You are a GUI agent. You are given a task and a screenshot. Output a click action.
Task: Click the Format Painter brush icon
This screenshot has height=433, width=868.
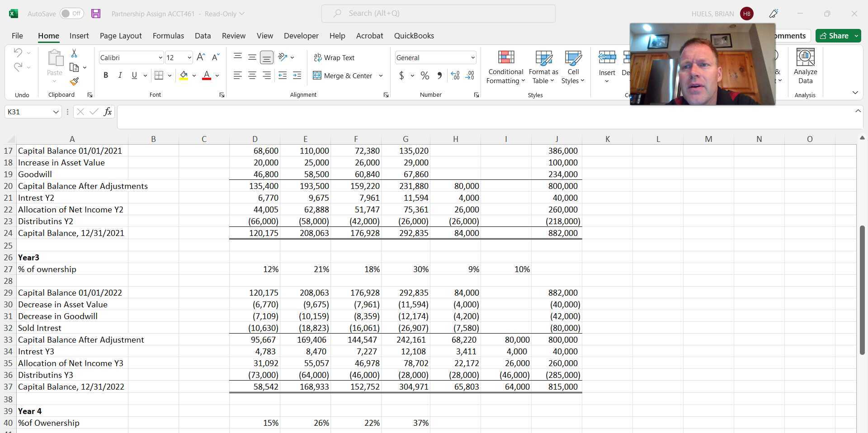[x=74, y=81]
